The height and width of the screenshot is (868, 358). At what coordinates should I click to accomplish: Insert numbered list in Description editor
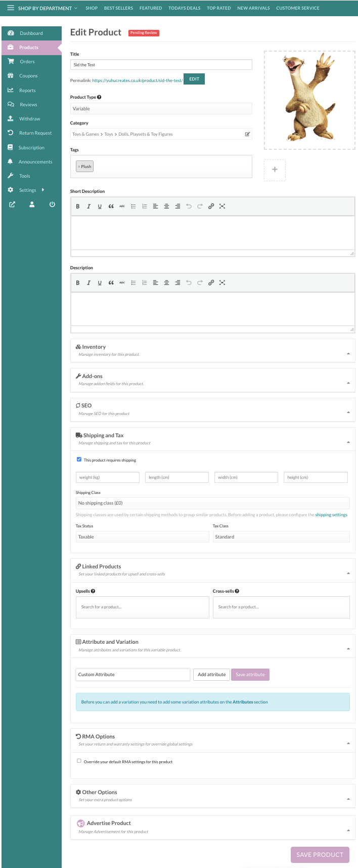click(144, 282)
